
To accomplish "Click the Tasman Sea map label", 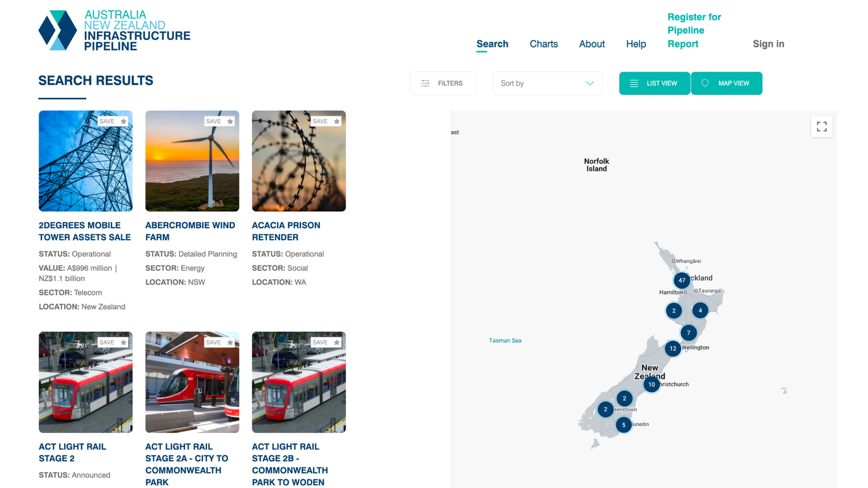I will [505, 341].
